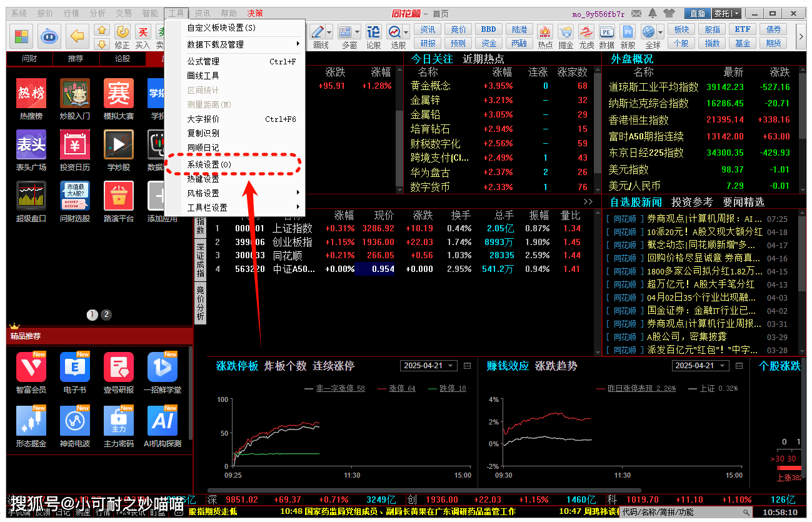This screenshot has width=812, height=522.
Task: Click the robot assistant toolbar icon
Action: (x=50, y=36)
